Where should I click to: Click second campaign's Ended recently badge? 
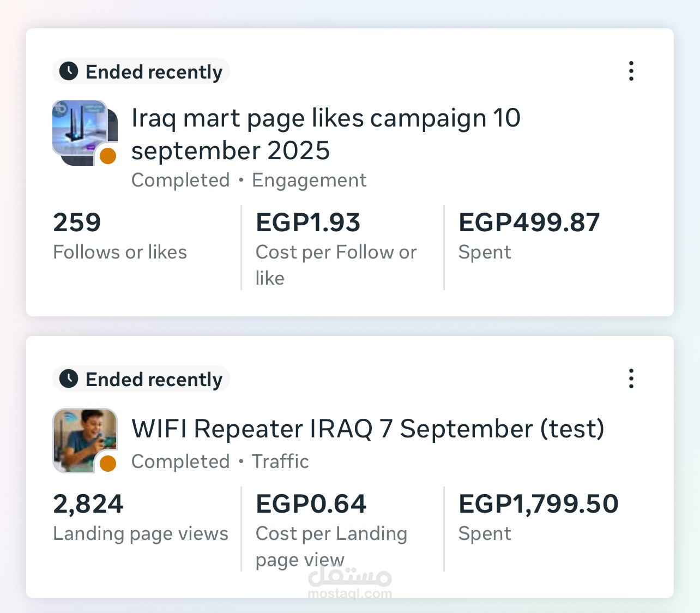click(141, 379)
